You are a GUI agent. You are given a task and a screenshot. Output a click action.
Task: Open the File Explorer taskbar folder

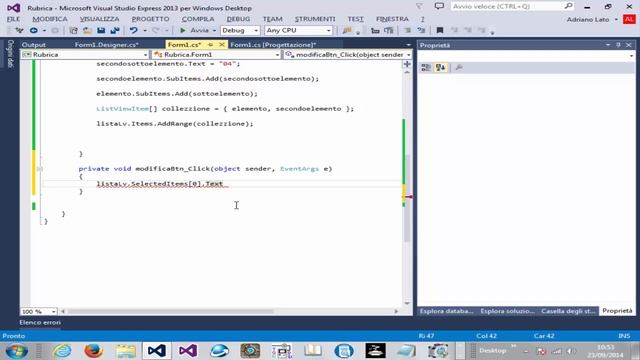click(x=125, y=351)
